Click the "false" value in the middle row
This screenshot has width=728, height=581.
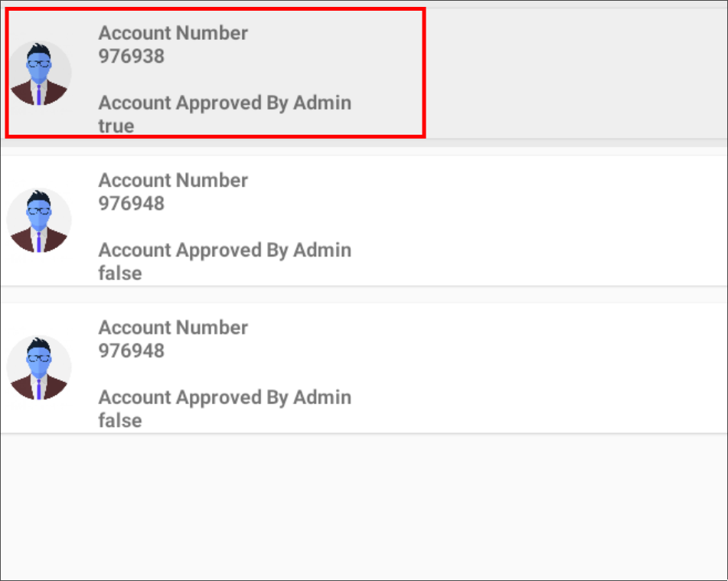[120, 273]
